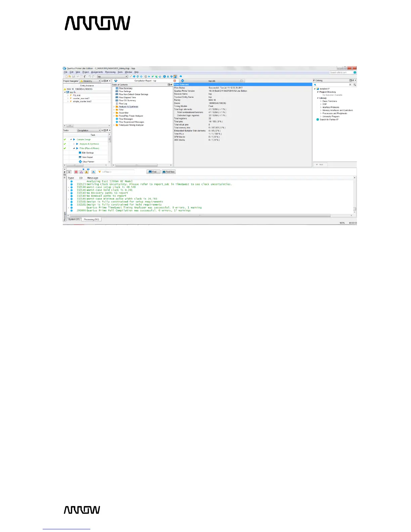Open the Hierarchy dropdown in Project Navigator
Screen dimensions: 411x532
(x=90, y=81)
